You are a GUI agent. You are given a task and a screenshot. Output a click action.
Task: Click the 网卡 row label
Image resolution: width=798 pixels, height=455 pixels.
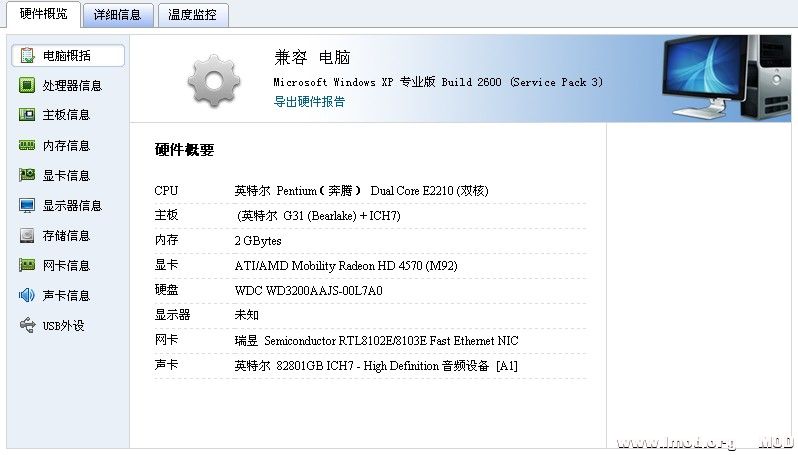[166, 339]
